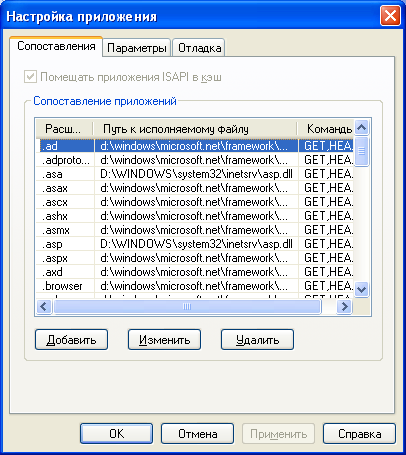Click the scroll down arrow in list
Image resolution: width=406 pixels, height=455 pixels.
click(x=362, y=289)
